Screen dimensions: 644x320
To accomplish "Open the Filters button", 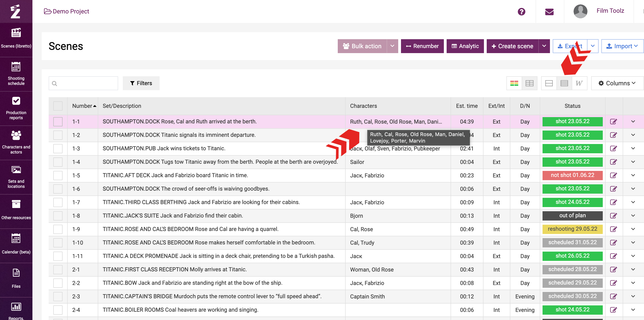I will (x=141, y=83).
